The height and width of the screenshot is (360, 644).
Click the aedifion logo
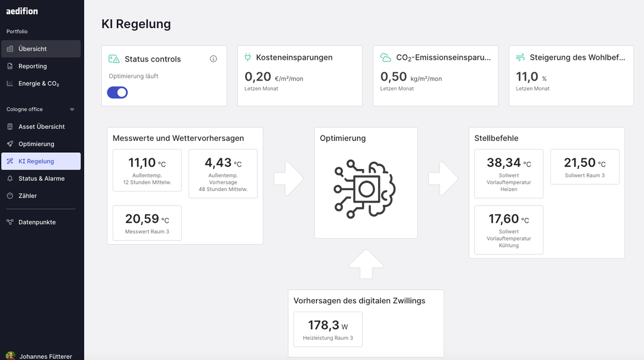22,11
